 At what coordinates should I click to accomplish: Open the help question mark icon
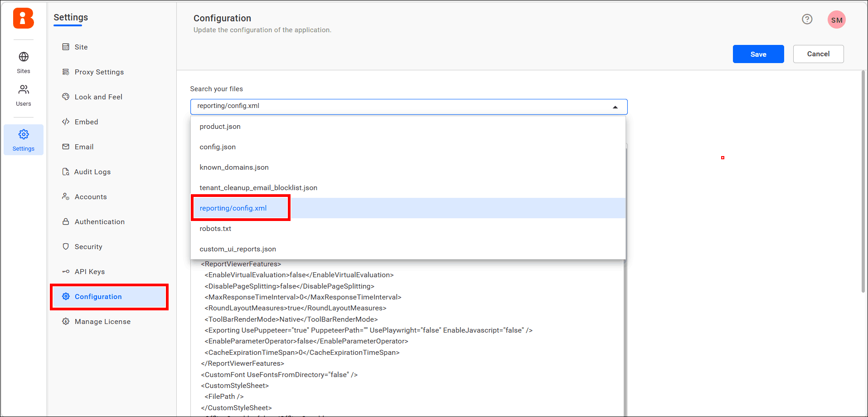click(x=807, y=19)
